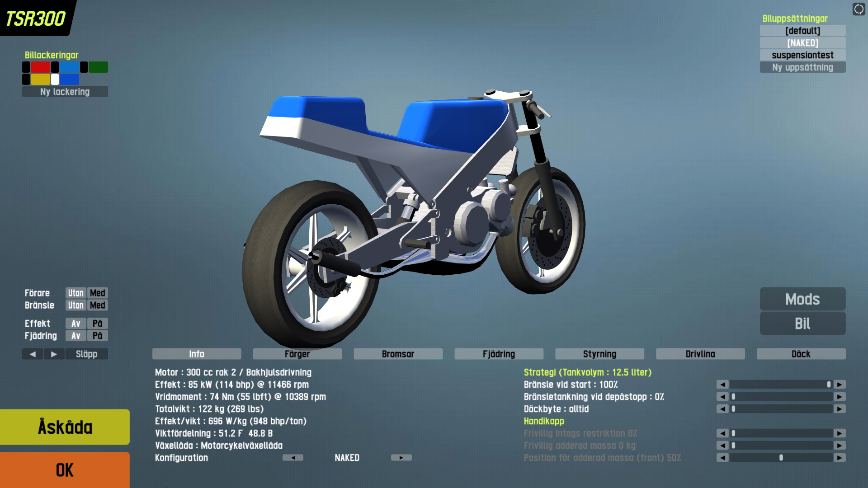Open the Bromsar tab
868x488 pixels.
pos(398,354)
